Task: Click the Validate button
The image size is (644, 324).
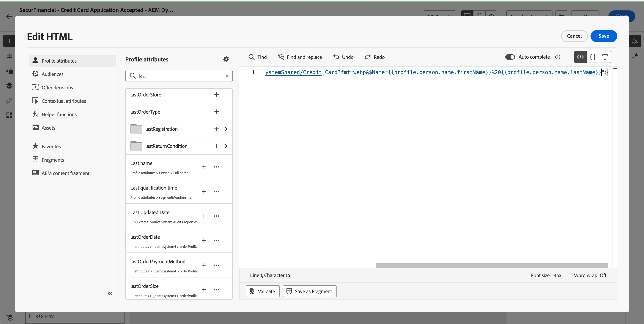Action: click(x=262, y=291)
